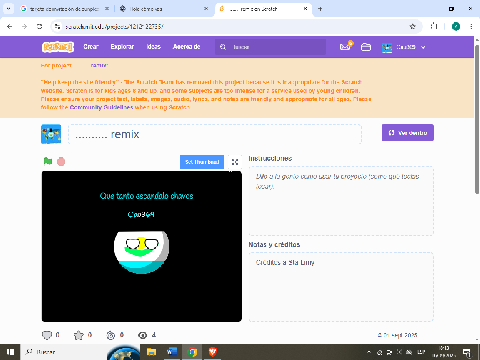Open the messages envelope icon
The height and width of the screenshot is (360, 480).
coord(345,47)
